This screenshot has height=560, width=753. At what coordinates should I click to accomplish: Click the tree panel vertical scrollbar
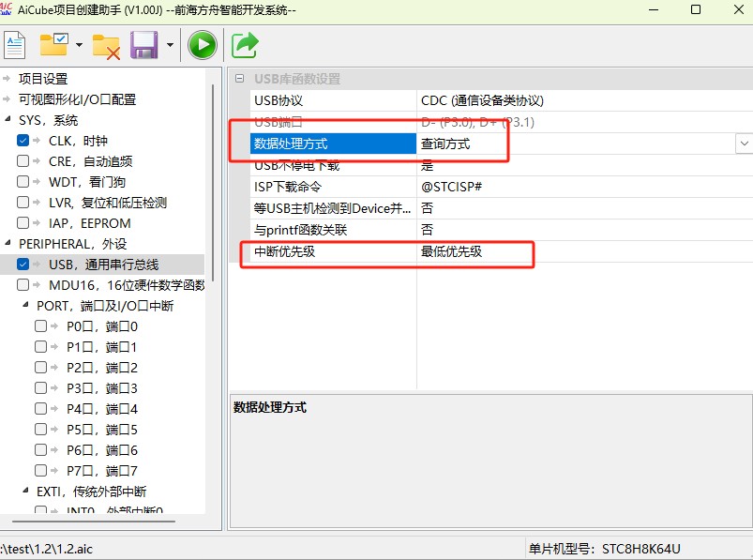coord(213,183)
